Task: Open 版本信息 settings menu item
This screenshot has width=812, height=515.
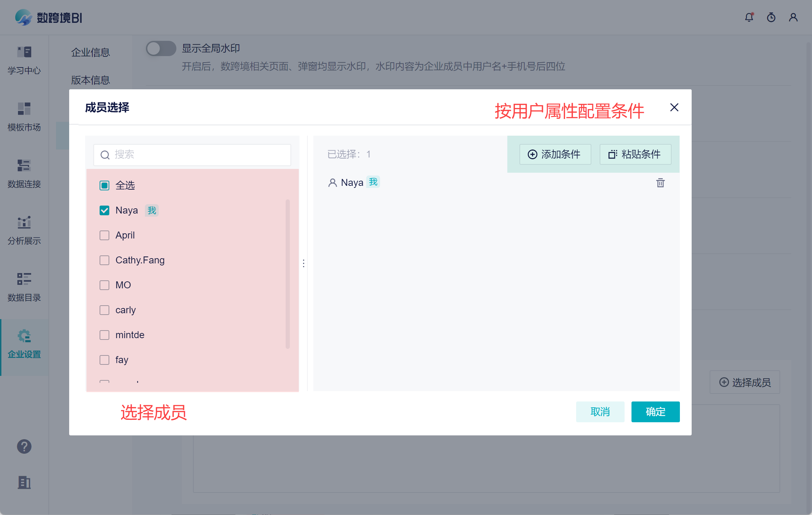Action: click(x=91, y=80)
